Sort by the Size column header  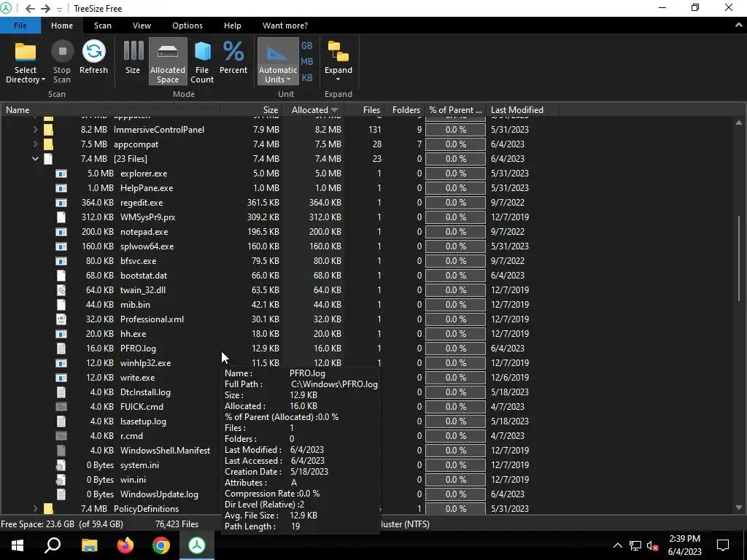pos(251,110)
